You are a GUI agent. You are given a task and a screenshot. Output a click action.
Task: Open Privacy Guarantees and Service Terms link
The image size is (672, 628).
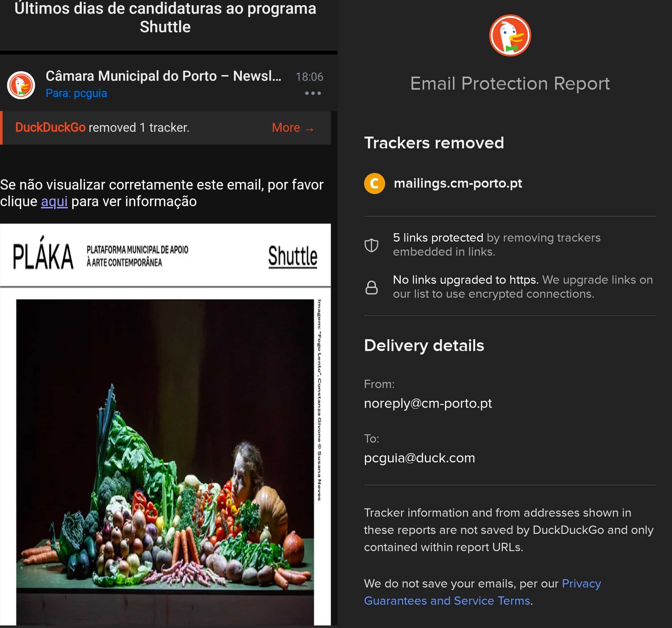482,592
